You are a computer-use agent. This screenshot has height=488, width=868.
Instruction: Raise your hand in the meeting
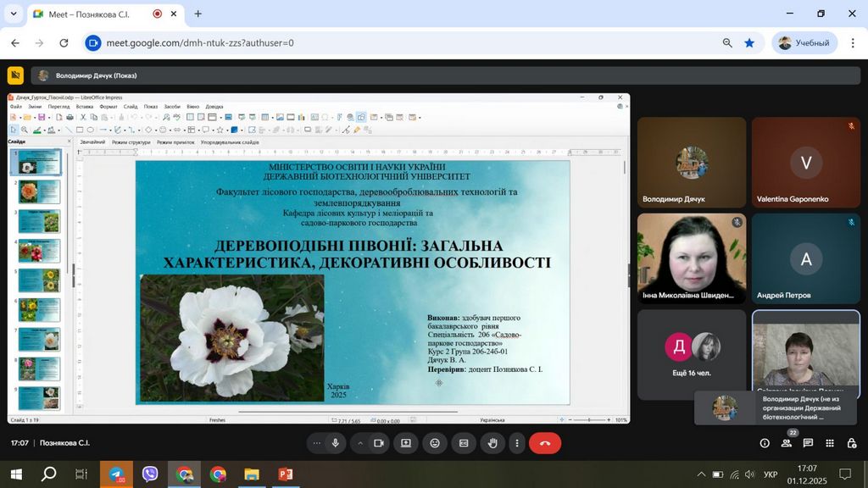(492, 443)
